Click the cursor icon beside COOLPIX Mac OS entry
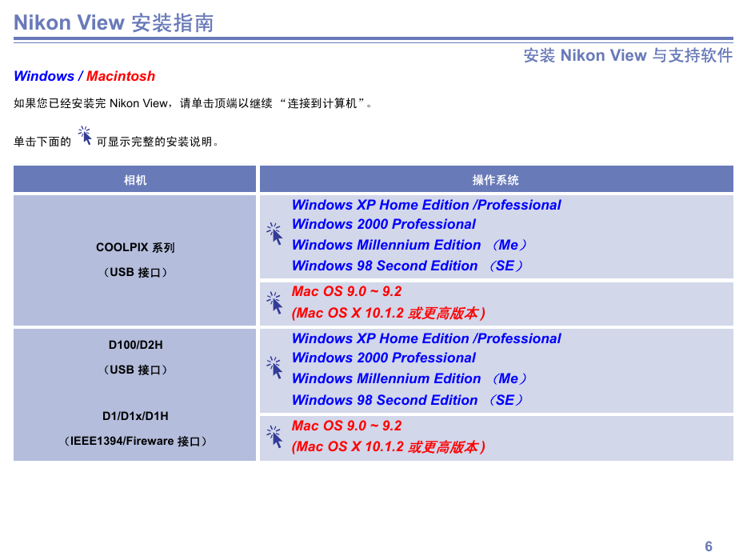Viewport: 747px width, 560px height. click(275, 302)
